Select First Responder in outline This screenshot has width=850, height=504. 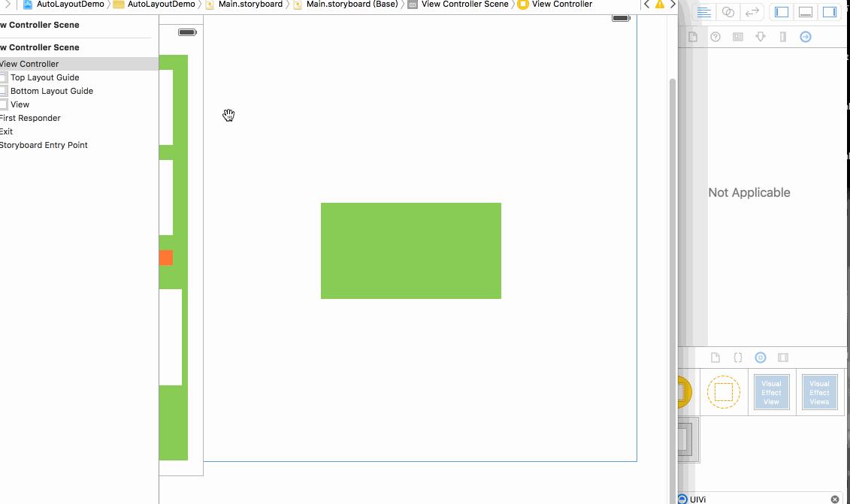79,118
